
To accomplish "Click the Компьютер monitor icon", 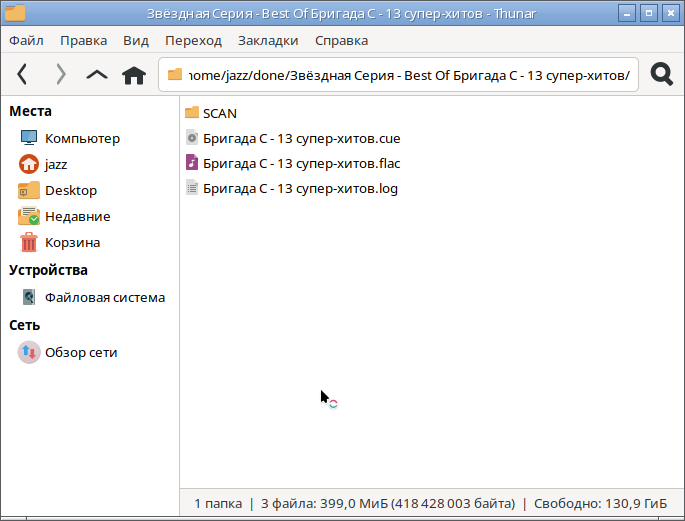I will (29, 138).
